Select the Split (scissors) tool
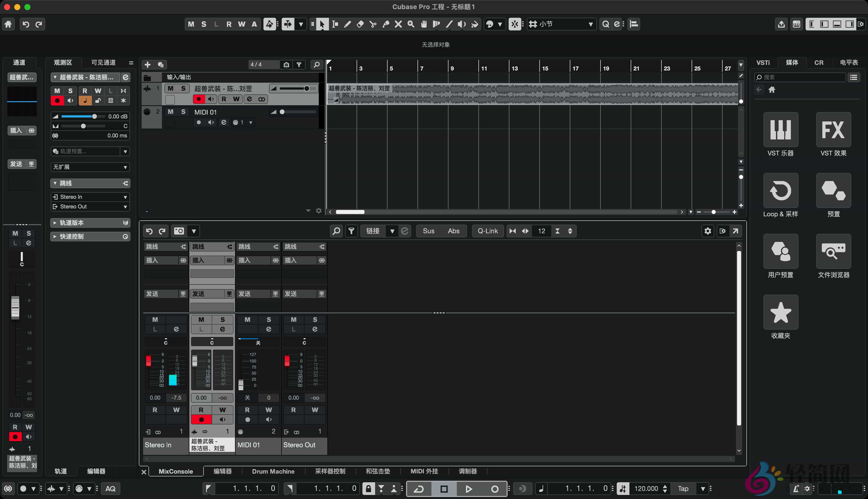868x499 pixels. 374,24
